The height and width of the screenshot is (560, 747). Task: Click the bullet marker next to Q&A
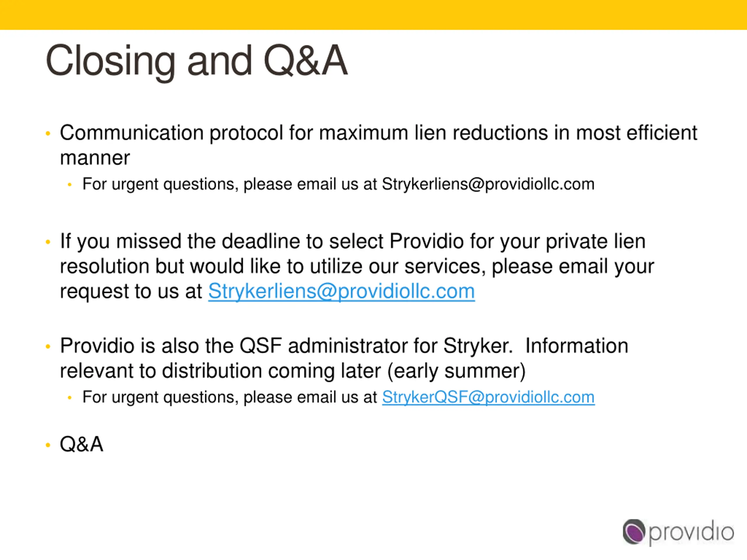point(48,445)
